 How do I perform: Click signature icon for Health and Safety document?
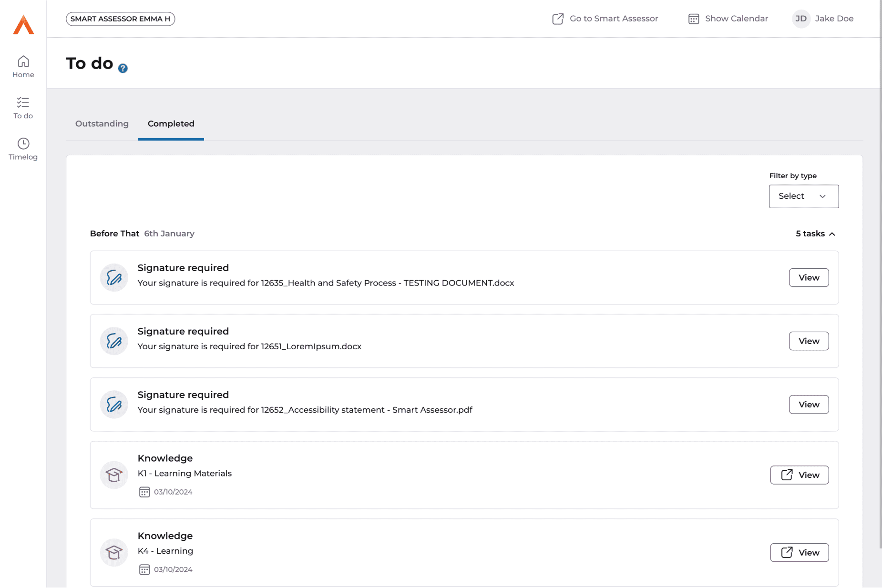point(114,277)
